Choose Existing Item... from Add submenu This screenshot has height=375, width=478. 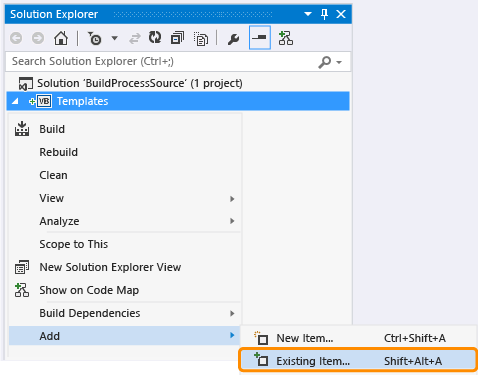pyautogui.click(x=358, y=360)
